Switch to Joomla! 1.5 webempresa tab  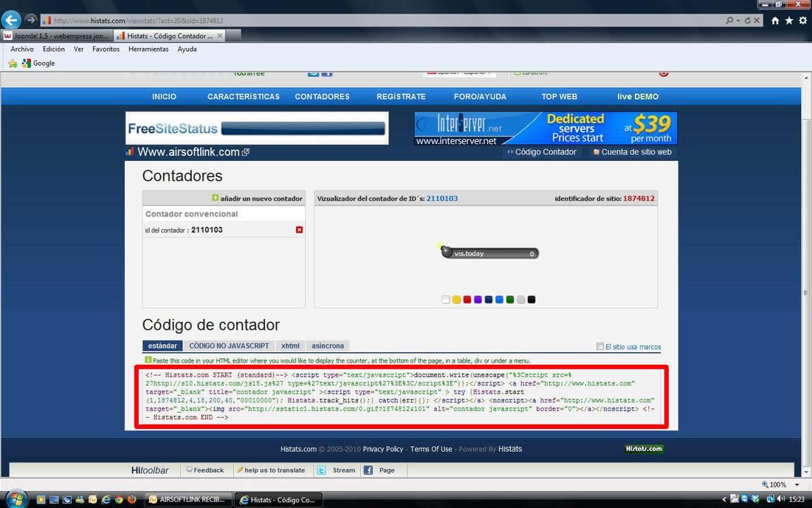[57, 35]
